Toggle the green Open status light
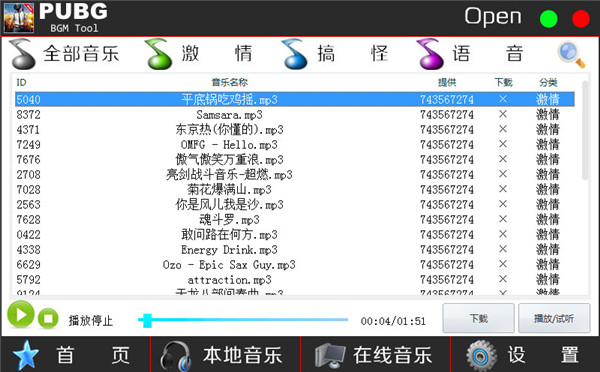600x372 pixels. pos(548,19)
